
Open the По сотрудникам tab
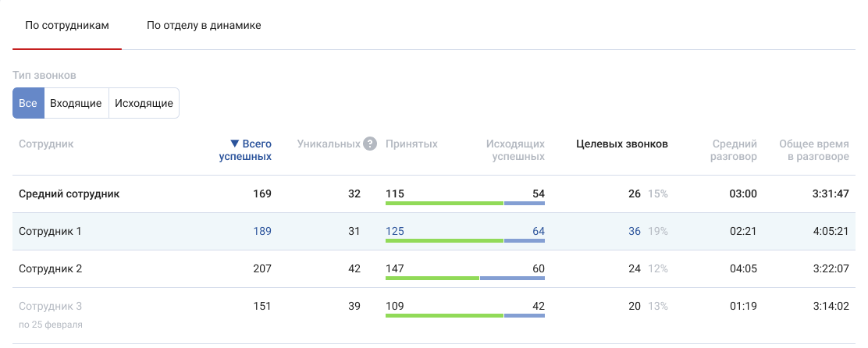(x=66, y=26)
